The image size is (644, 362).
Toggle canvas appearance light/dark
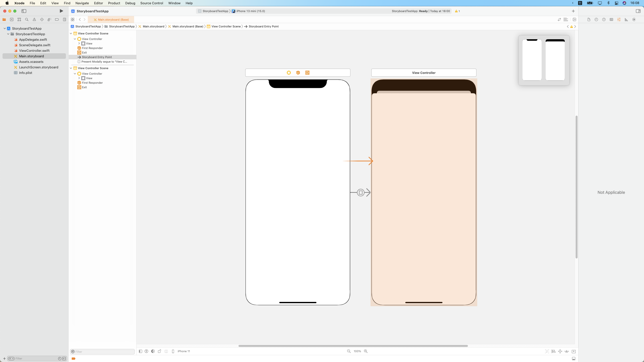(x=153, y=351)
